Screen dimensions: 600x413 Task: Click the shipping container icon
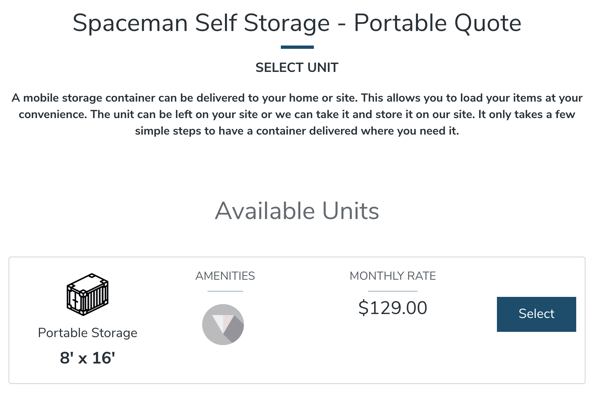(x=88, y=294)
